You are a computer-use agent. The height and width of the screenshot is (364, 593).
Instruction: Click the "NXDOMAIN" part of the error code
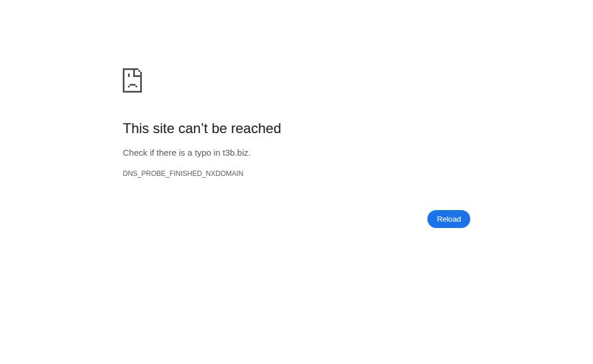(x=224, y=174)
